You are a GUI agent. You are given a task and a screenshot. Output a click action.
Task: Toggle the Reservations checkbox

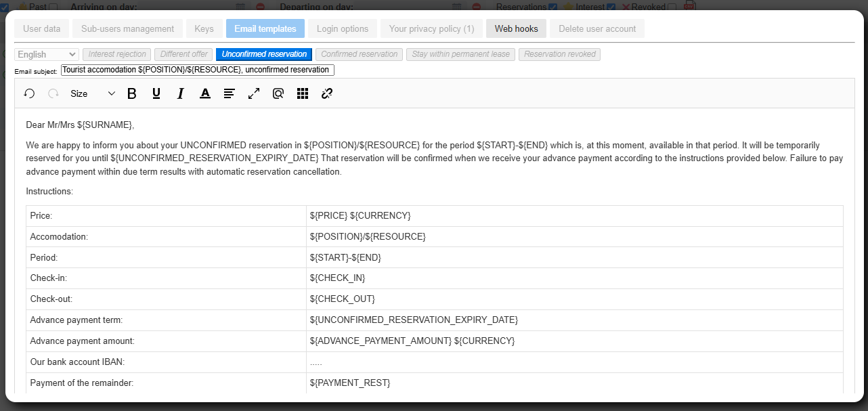point(553,7)
